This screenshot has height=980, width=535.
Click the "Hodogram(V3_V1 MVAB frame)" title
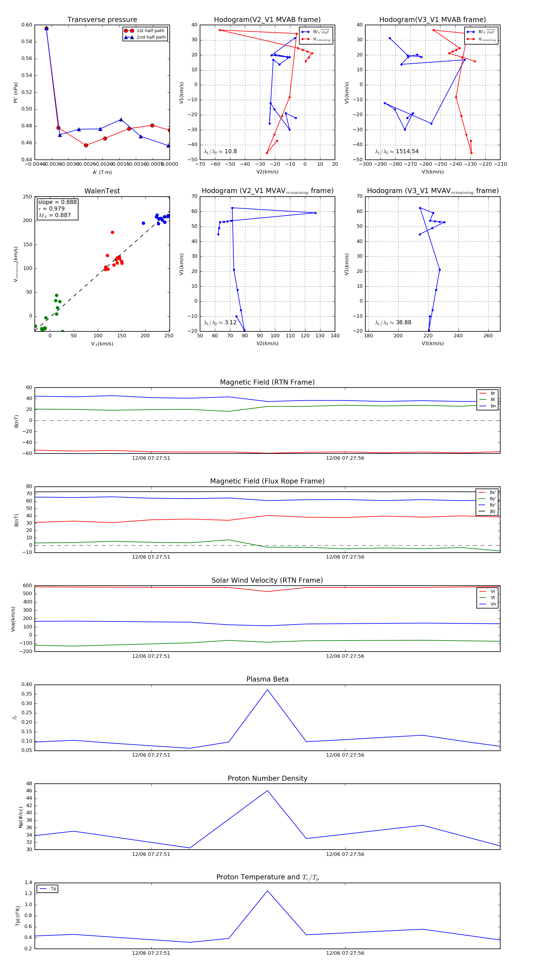[x=432, y=20]
